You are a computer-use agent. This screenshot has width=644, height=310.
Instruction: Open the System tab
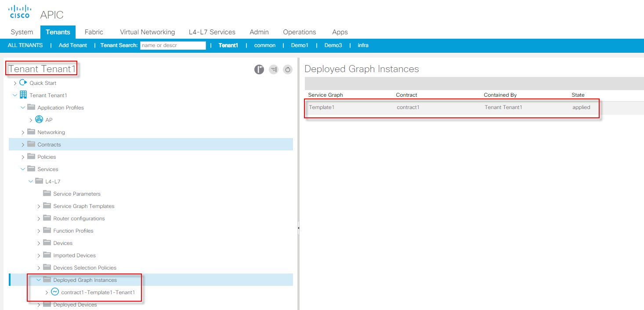[22, 32]
